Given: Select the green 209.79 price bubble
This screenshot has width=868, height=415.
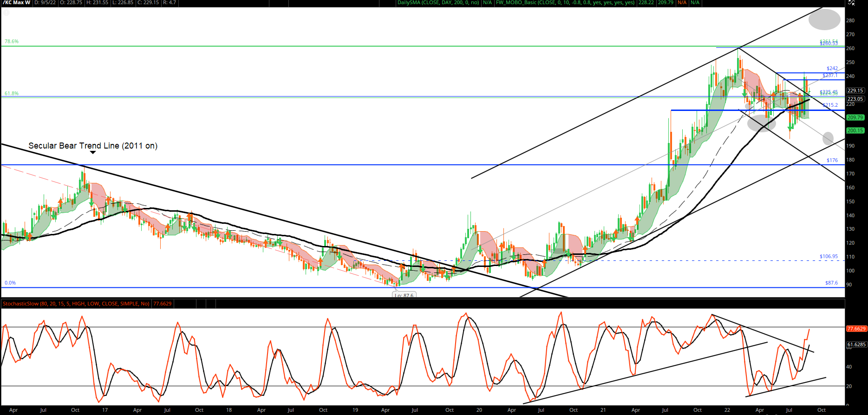Looking at the screenshot, I should (x=855, y=117).
